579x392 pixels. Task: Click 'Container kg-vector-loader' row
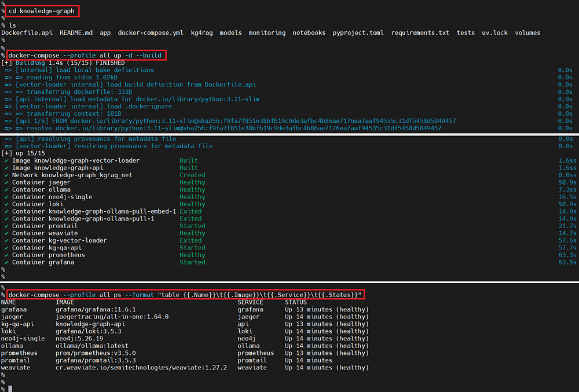pyautogui.click(x=290, y=240)
